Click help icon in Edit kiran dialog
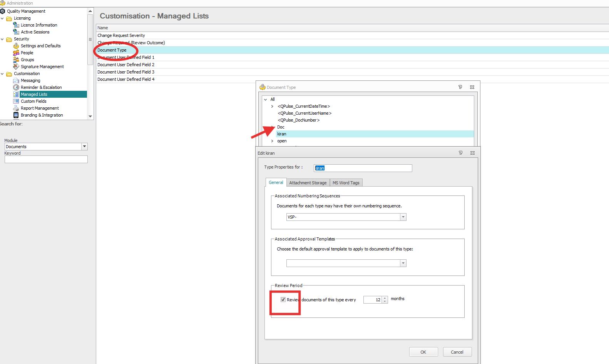The height and width of the screenshot is (364, 609). [x=460, y=153]
